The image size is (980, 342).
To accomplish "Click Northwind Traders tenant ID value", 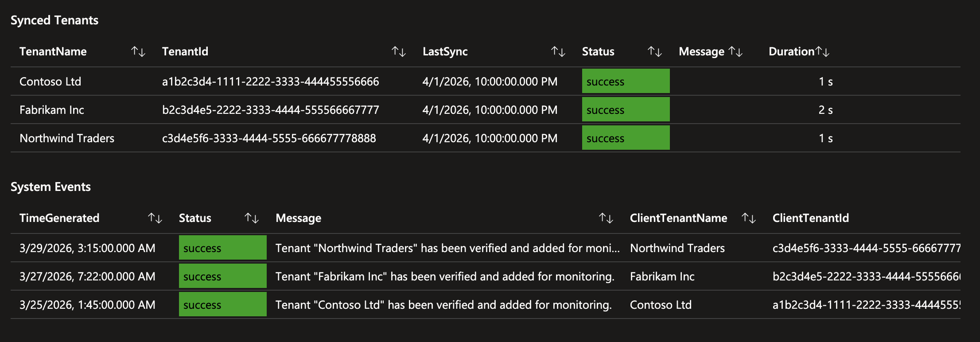I will 269,138.
